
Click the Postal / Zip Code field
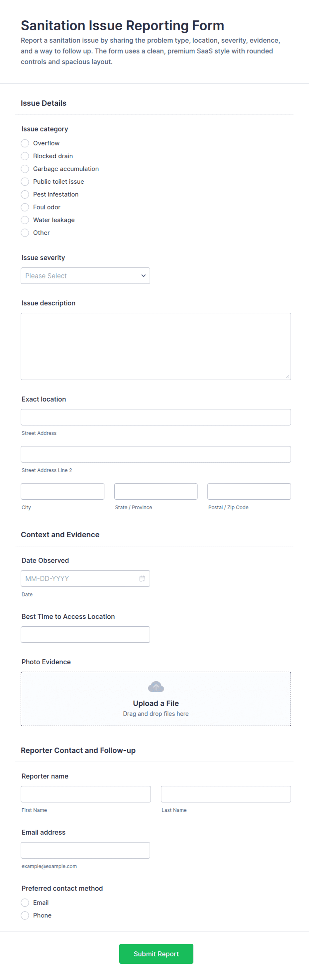pos(249,491)
